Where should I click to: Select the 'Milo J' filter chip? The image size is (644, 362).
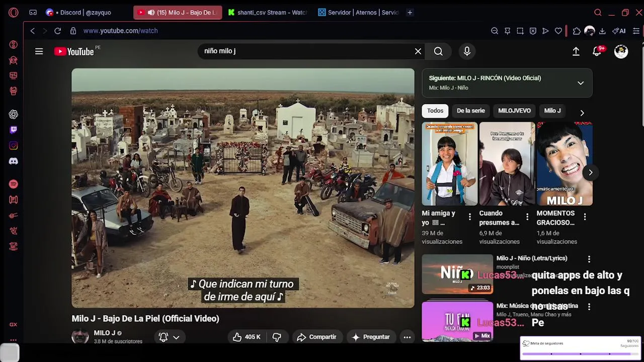[552, 111]
